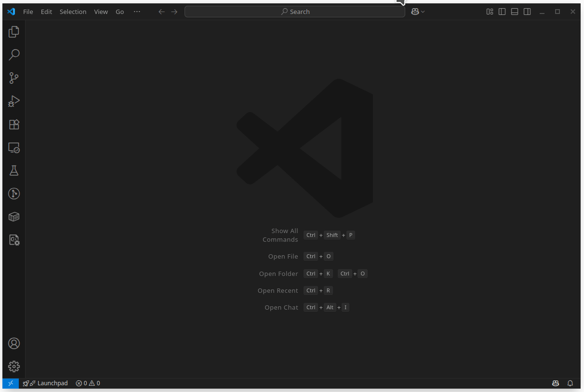Click the Search command center box
The height and width of the screenshot is (392, 584).
tap(294, 12)
